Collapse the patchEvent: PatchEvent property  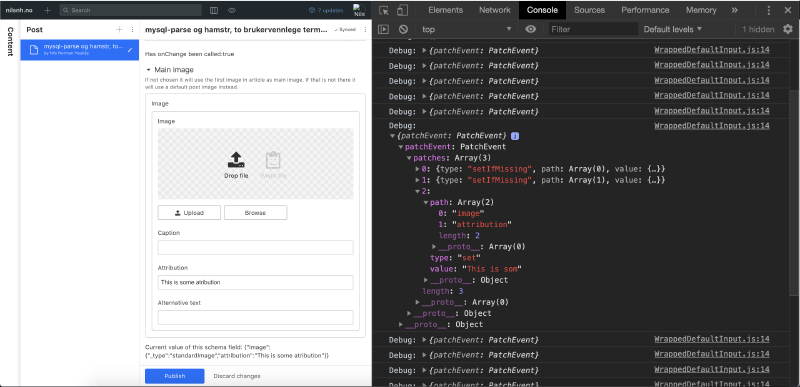pos(401,147)
